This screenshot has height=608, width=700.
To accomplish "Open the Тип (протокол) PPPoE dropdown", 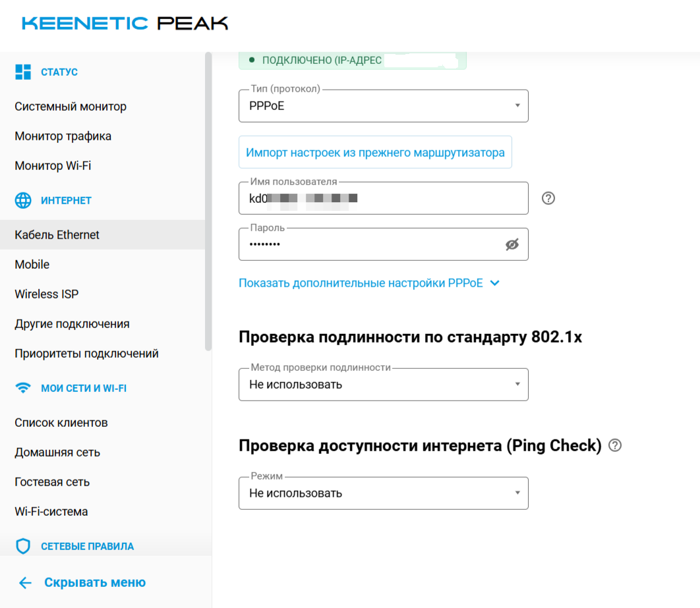I will pos(384,105).
